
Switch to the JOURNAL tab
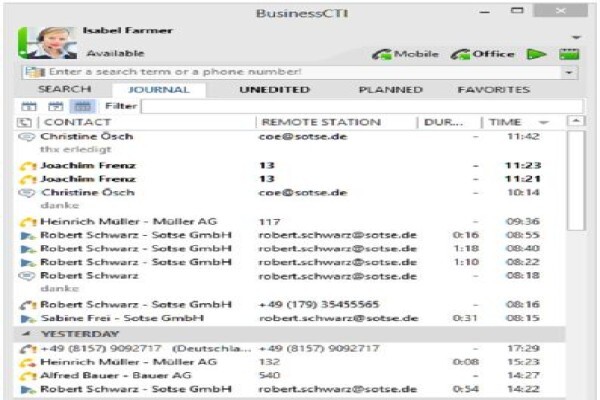click(159, 90)
